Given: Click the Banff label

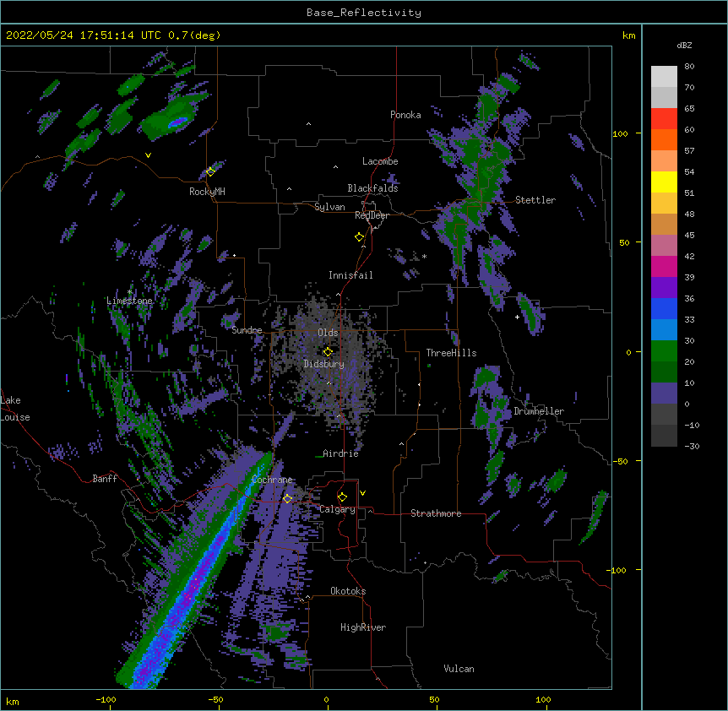Looking at the screenshot, I should click(105, 479).
